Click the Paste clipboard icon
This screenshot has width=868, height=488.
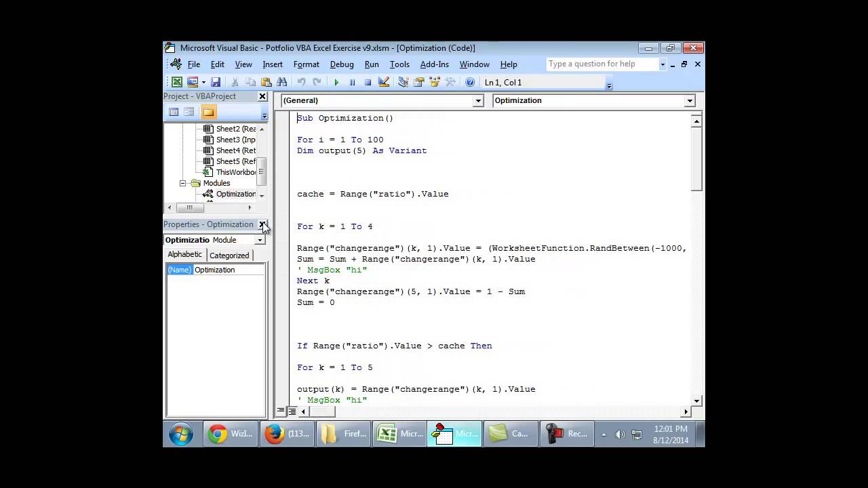266,82
